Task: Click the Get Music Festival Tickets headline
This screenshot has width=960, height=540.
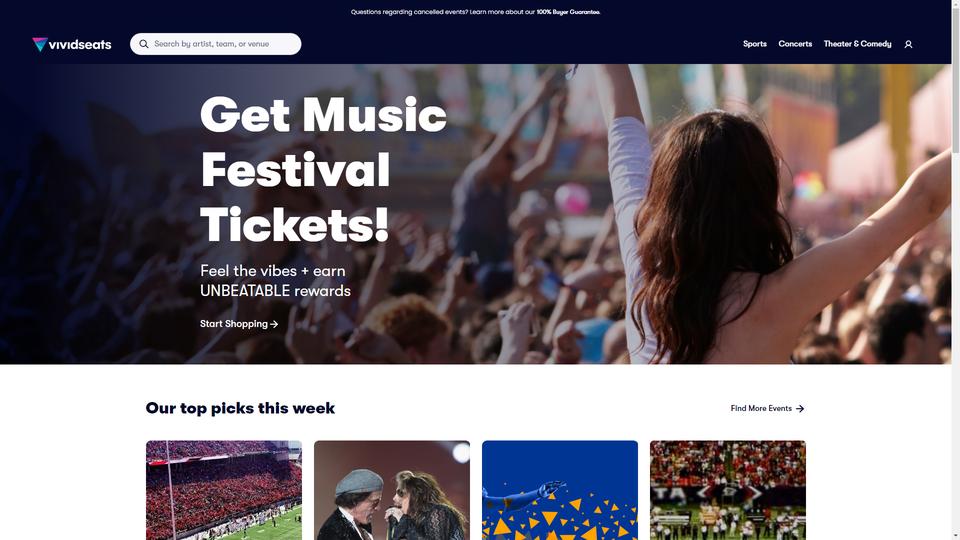Action: click(323, 170)
